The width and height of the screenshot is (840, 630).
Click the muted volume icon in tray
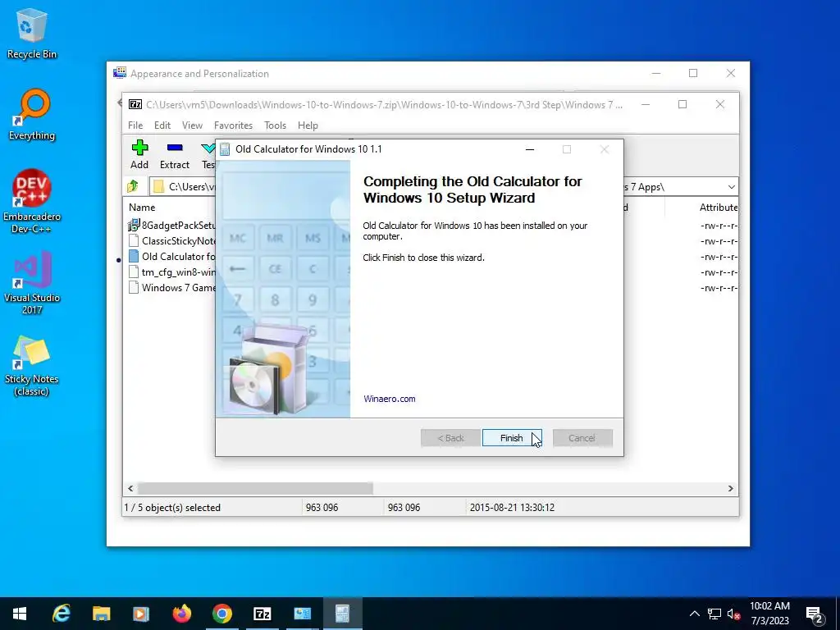734,614
